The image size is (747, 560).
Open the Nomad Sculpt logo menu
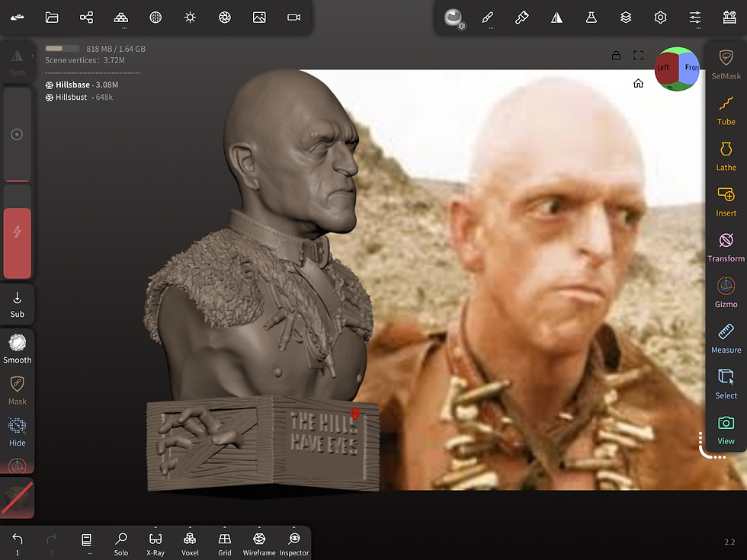tap(17, 18)
